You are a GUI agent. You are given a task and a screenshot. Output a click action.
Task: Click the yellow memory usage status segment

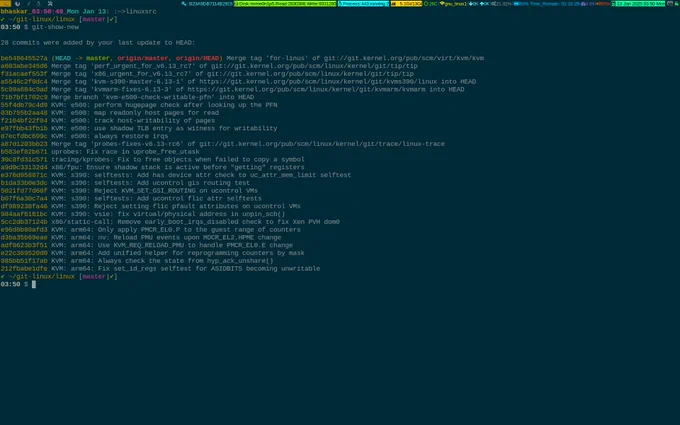tap(406, 3)
